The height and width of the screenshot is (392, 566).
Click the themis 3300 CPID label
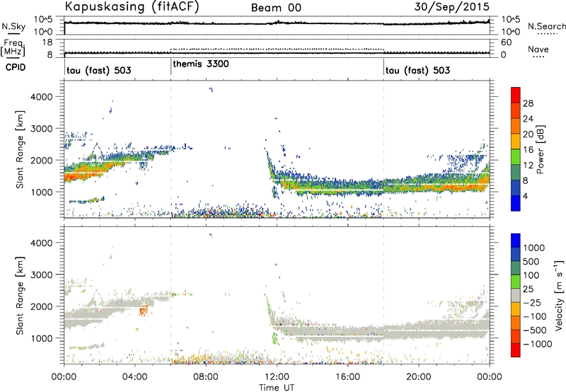point(201,64)
